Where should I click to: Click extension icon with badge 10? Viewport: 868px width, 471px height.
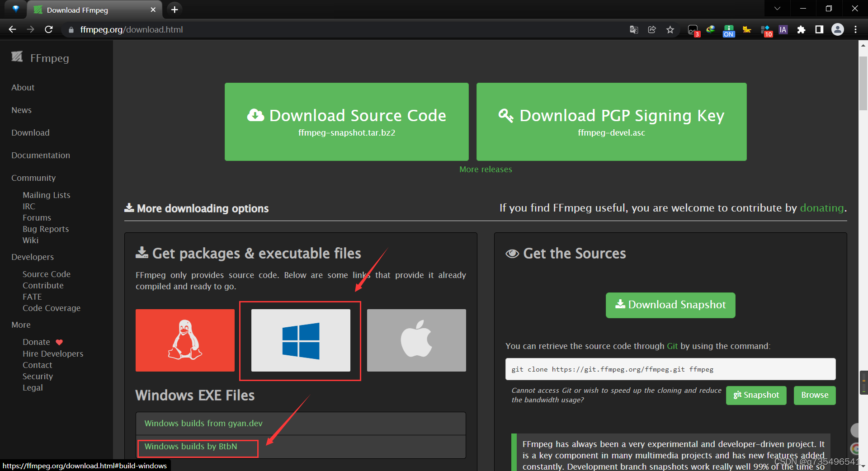click(x=766, y=30)
